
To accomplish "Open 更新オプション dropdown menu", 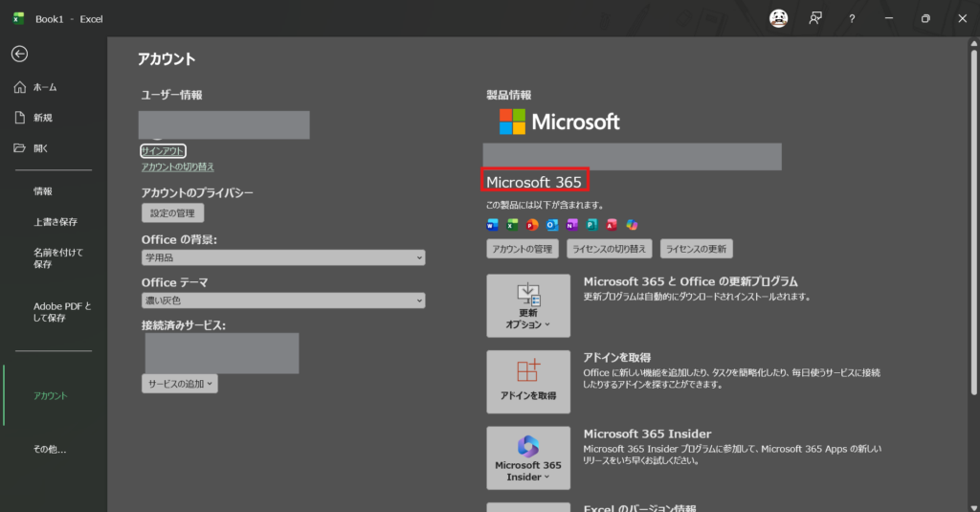I will coord(528,305).
